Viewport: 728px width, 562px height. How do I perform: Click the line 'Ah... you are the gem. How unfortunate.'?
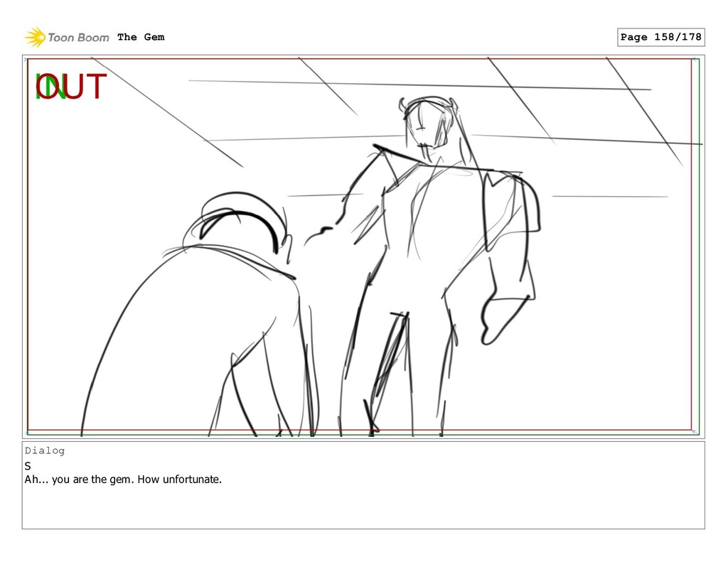(x=123, y=480)
